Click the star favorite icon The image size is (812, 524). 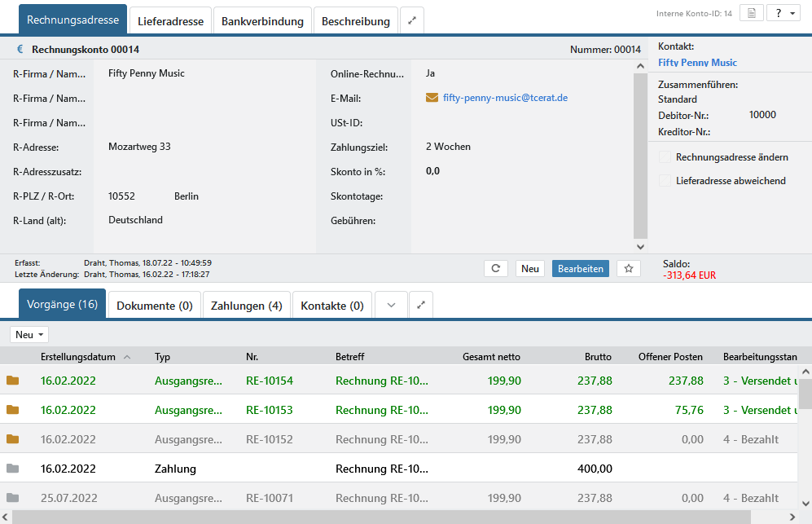click(629, 269)
